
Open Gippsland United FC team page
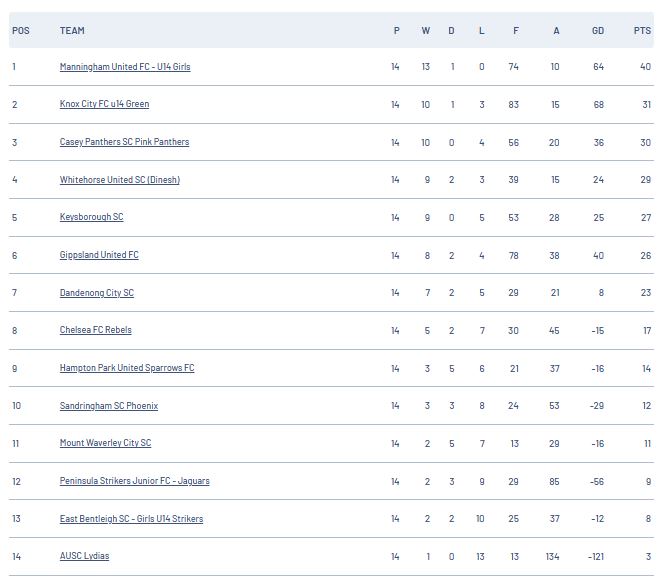tap(99, 255)
